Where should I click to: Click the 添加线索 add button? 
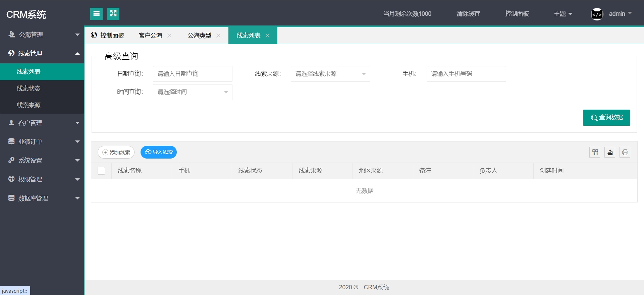click(116, 152)
